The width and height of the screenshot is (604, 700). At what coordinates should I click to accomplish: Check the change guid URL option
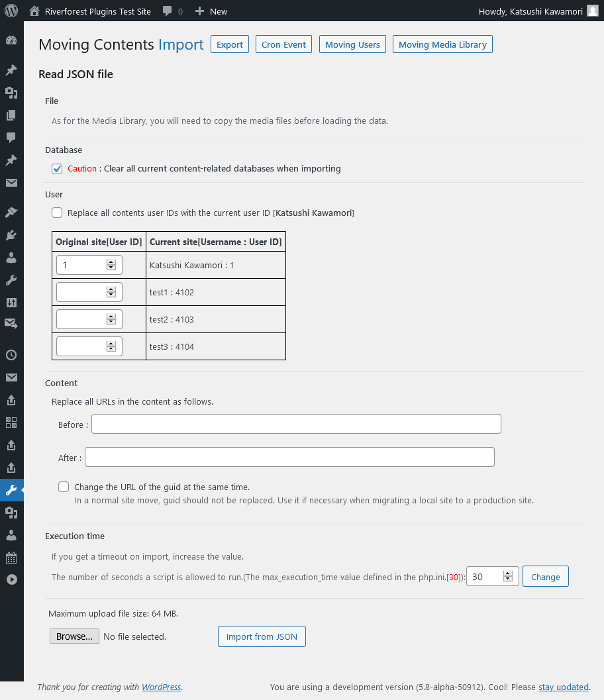click(x=64, y=487)
